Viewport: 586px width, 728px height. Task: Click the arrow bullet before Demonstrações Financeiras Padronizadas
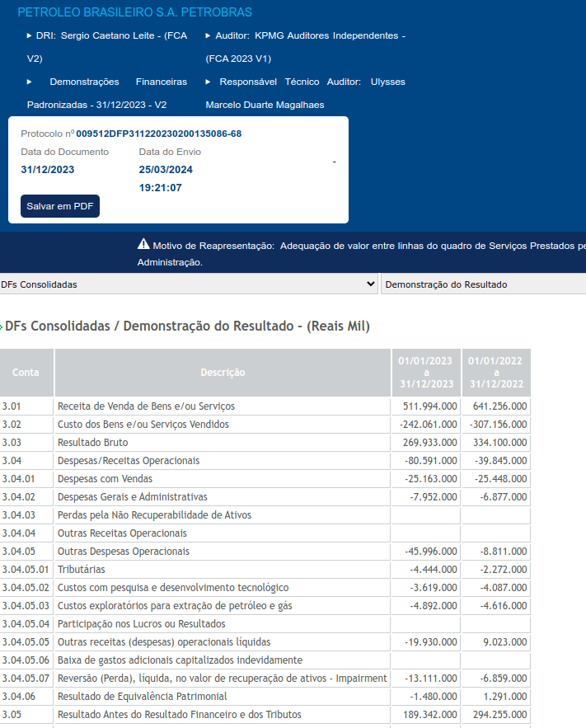click(x=29, y=82)
